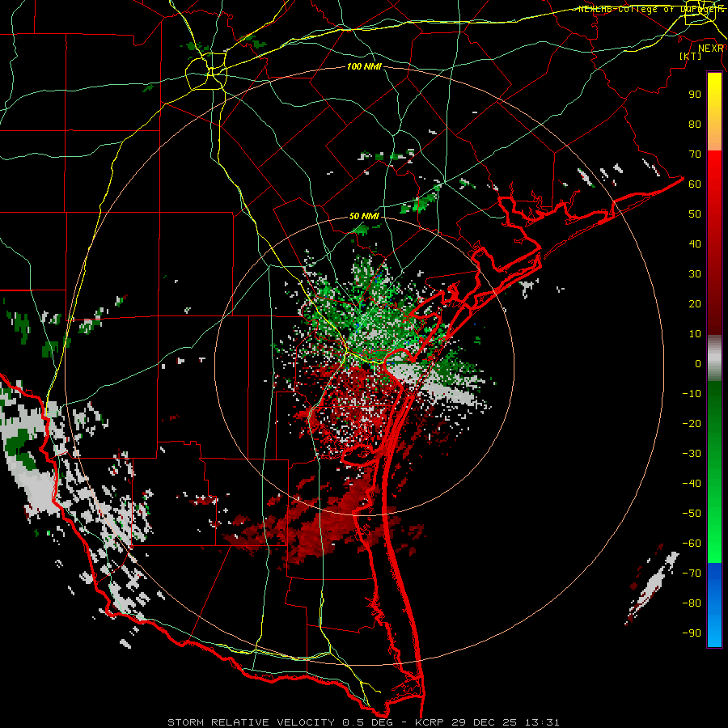Click the 60 value on velocity scale
The image size is (728, 728).
coord(695,184)
